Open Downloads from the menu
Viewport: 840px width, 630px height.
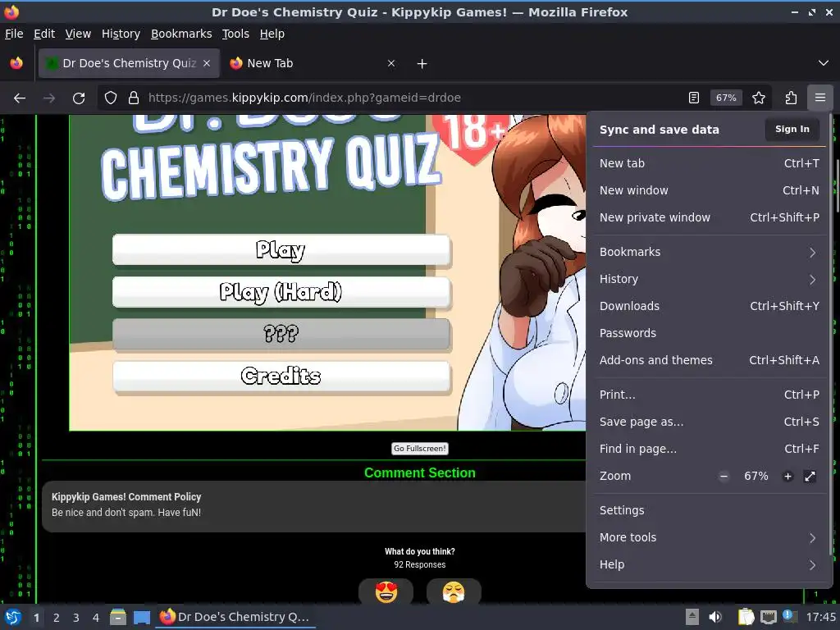pyautogui.click(x=708, y=307)
